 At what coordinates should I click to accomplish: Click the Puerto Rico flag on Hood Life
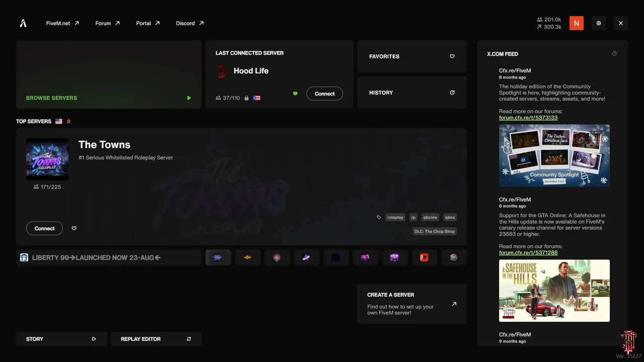[257, 98]
